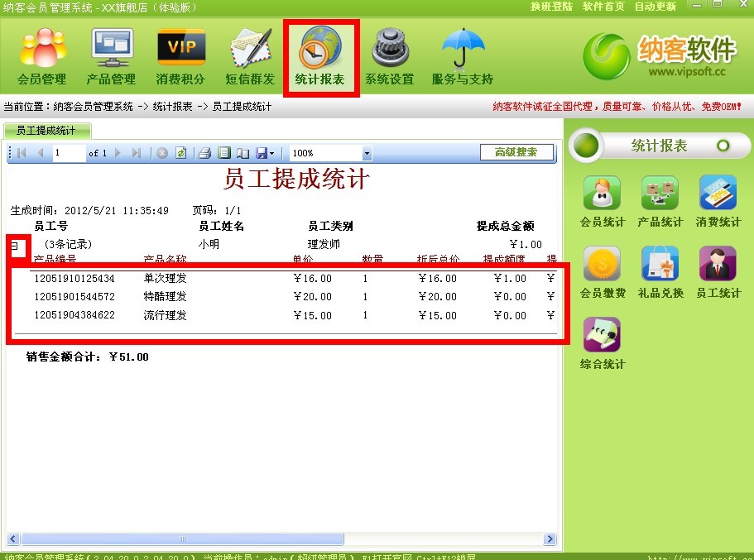Screen dimensions: 754x560
Task: Click the page number input field
Action: tap(69, 153)
